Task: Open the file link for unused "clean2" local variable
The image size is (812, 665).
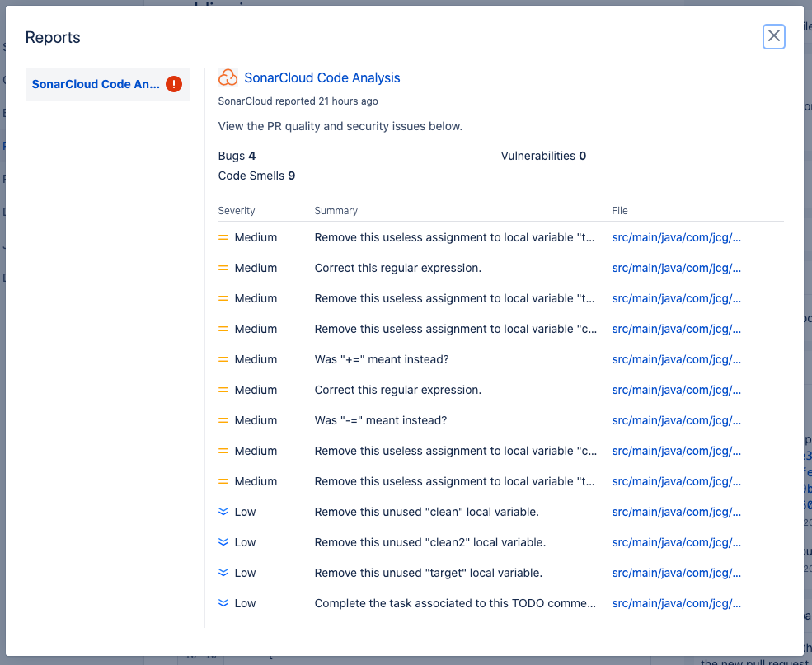Action: point(676,542)
